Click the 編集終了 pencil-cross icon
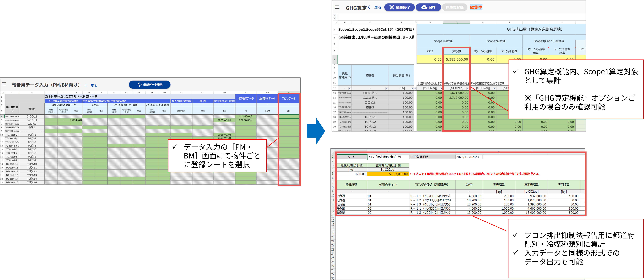The width and height of the screenshot is (644, 280). click(392, 7)
